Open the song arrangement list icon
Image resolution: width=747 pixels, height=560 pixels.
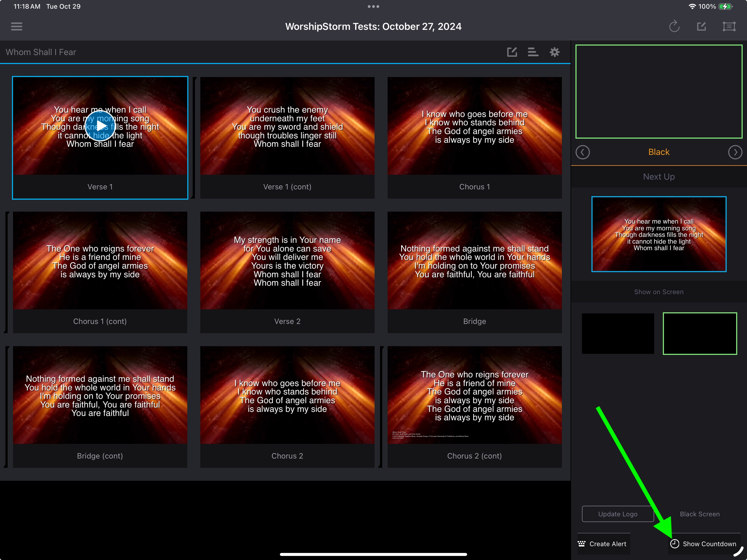[x=533, y=52]
